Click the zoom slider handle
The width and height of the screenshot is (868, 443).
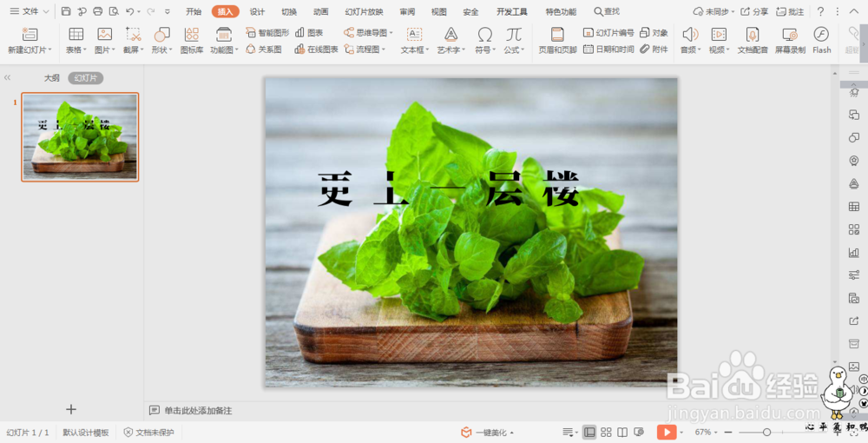[x=766, y=432]
